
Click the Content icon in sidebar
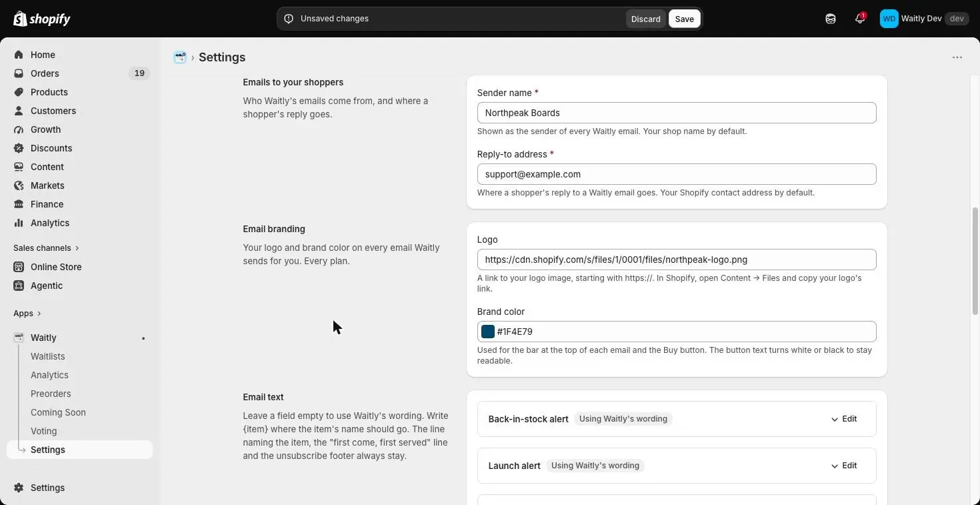pyautogui.click(x=19, y=167)
